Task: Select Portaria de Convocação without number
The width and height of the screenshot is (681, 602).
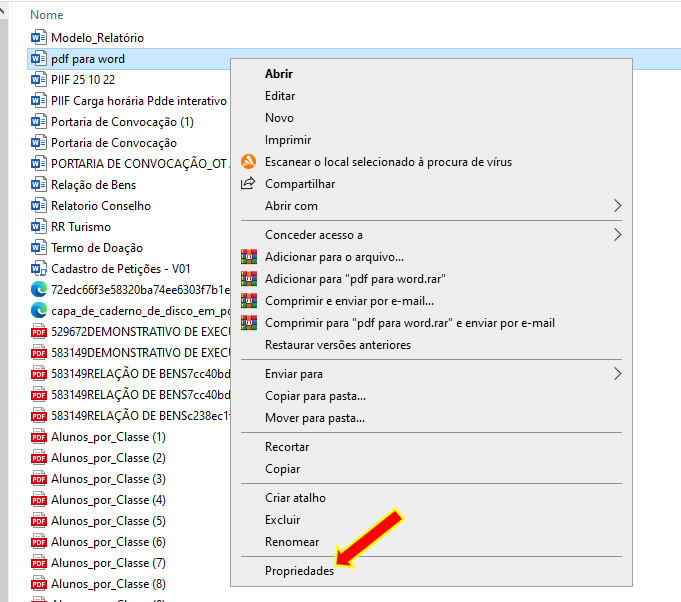Action: [x=114, y=143]
